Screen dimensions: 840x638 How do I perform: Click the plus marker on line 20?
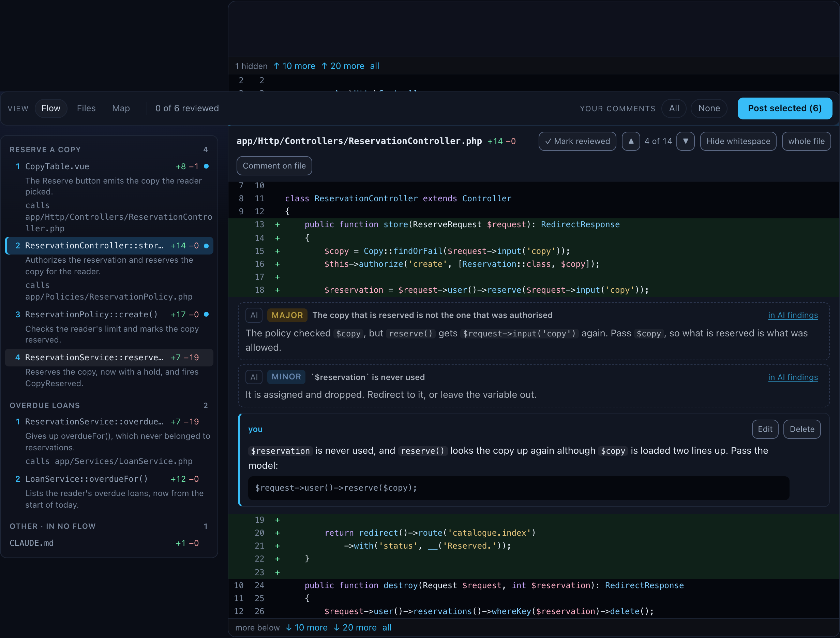(277, 533)
